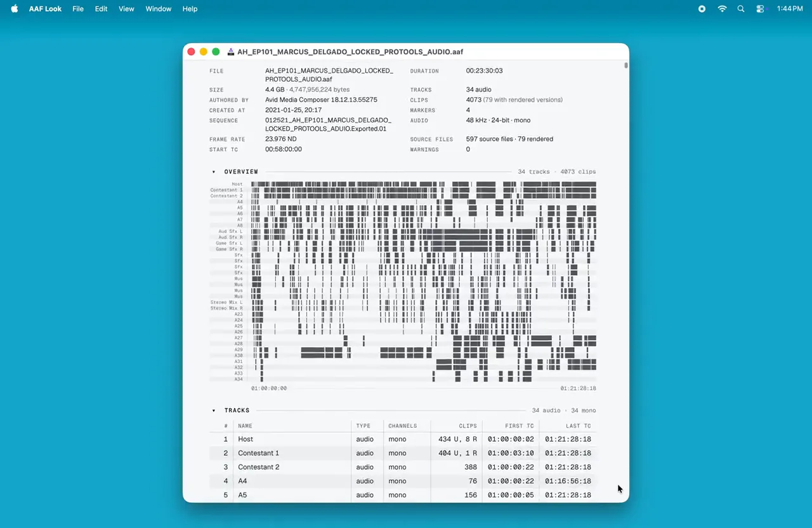
Task: Click the Host lane in overview
Action: click(x=423, y=184)
